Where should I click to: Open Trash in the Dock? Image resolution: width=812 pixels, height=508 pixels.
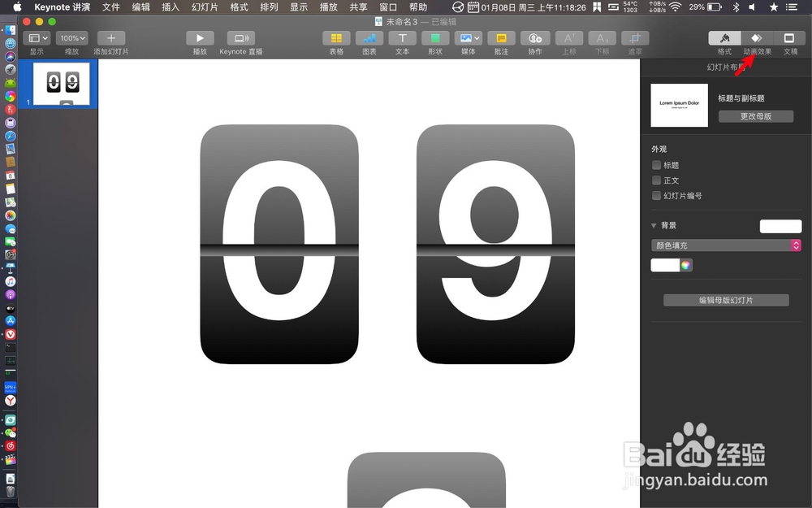point(11,492)
